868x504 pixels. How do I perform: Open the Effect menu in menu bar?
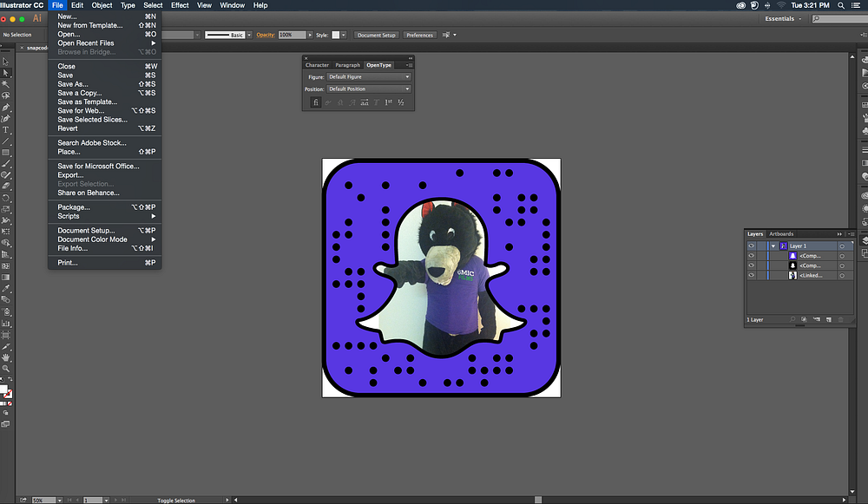coord(180,5)
